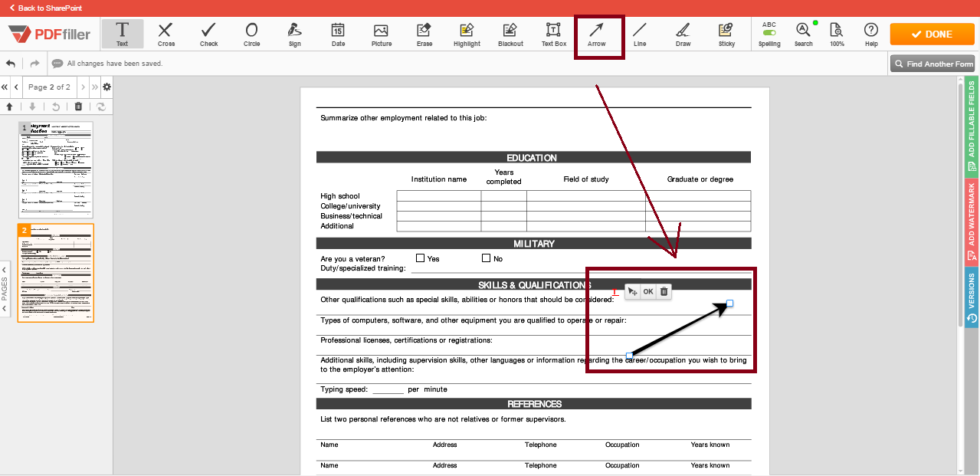Viewport: 980px width, 476px height.
Task: Check the No veteran checkbox
Action: pyautogui.click(x=486, y=258)
